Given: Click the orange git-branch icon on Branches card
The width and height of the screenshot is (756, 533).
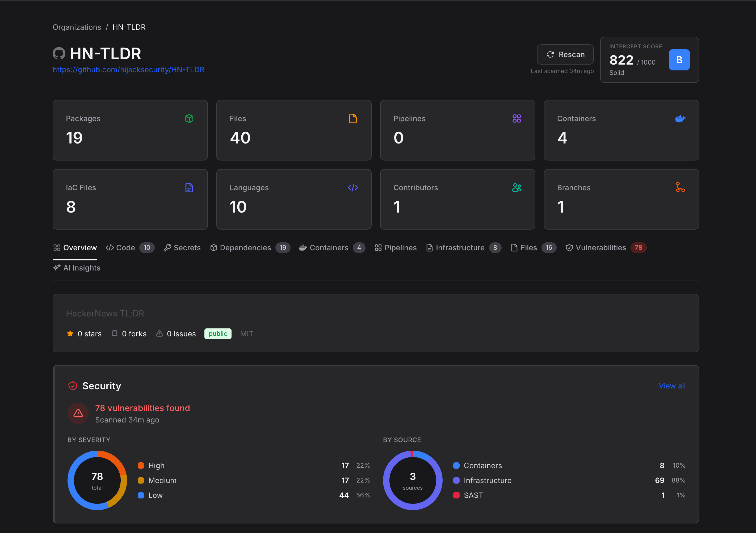Looking at the screenshot, I should tap(680, 188).
